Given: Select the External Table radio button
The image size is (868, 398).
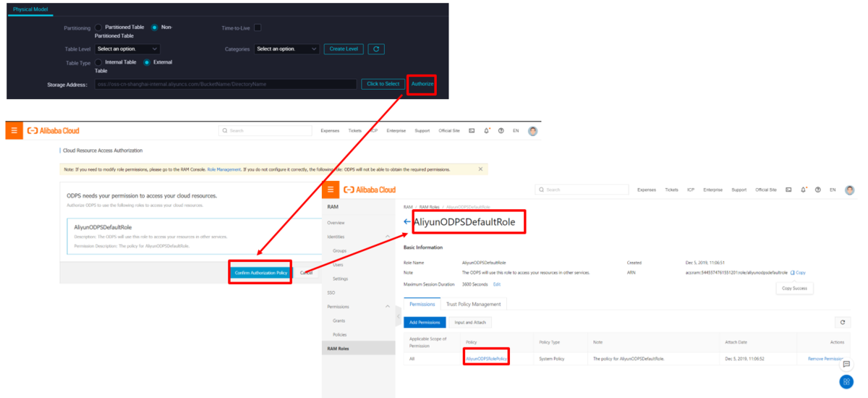Looking at the screenshot, I should (147, 62).
